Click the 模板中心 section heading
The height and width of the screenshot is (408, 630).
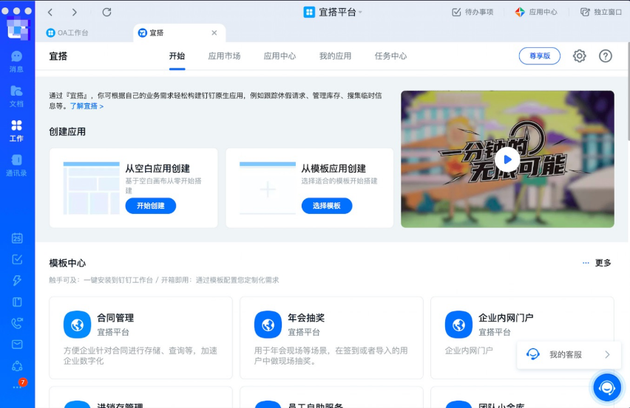tap(68, 263)
